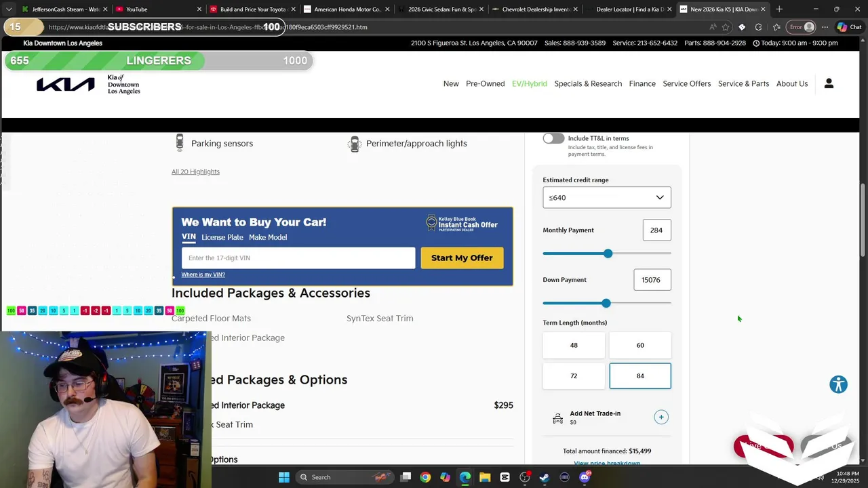Screen dimensions: 868x488
Task: Open Google Chrome from taskbar
Action: (x=425, y=477)
